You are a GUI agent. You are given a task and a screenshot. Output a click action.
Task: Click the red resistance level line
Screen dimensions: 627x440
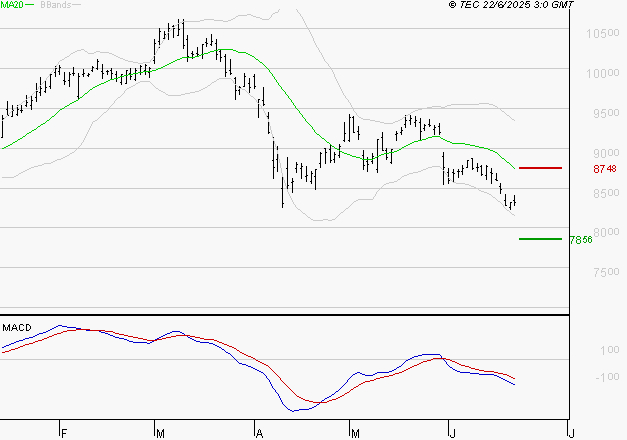coord(540,168)
